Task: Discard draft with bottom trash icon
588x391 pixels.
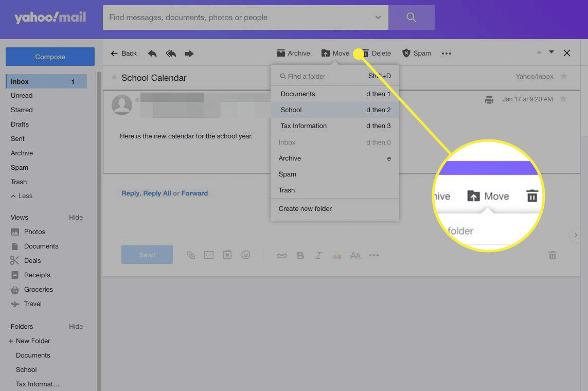Action: (x=553, y=255)
